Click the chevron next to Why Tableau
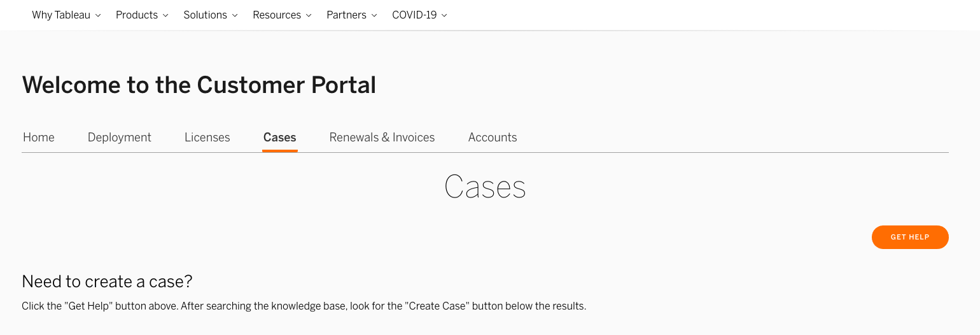 click(x=98, y=15)
